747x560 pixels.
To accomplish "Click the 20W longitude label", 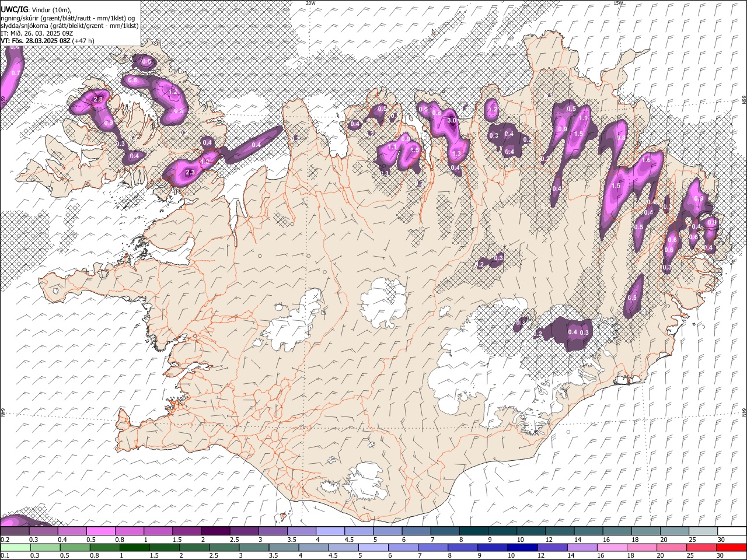I will [x=310, y=3].
